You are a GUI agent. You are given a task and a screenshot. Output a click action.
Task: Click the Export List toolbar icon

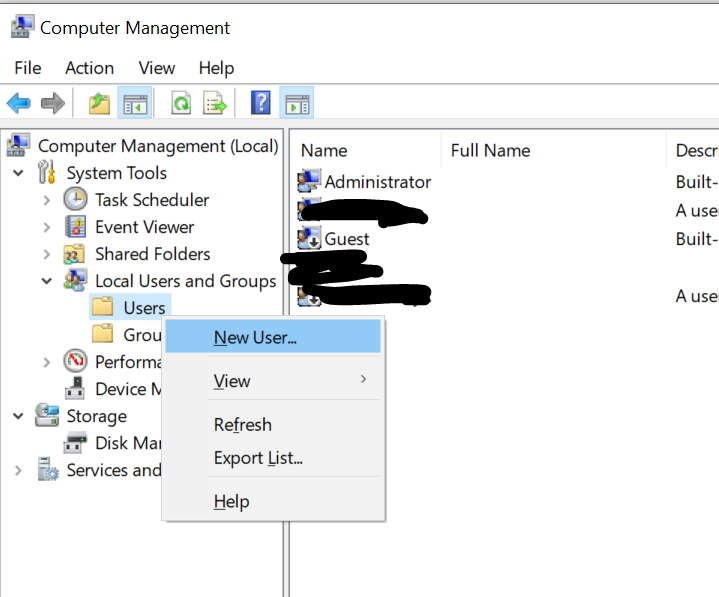[215, 103]
